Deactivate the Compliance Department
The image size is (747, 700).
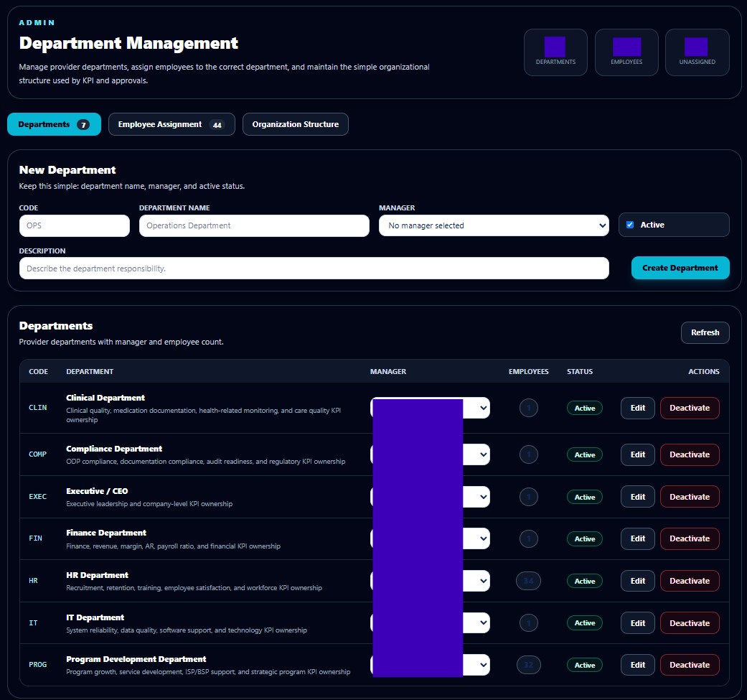690,454
